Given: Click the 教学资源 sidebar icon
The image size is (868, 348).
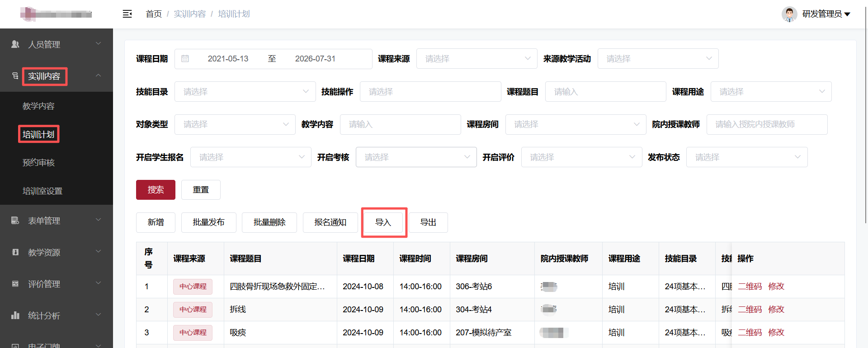Looking at the screenshot, I should (x=15, y=252).
